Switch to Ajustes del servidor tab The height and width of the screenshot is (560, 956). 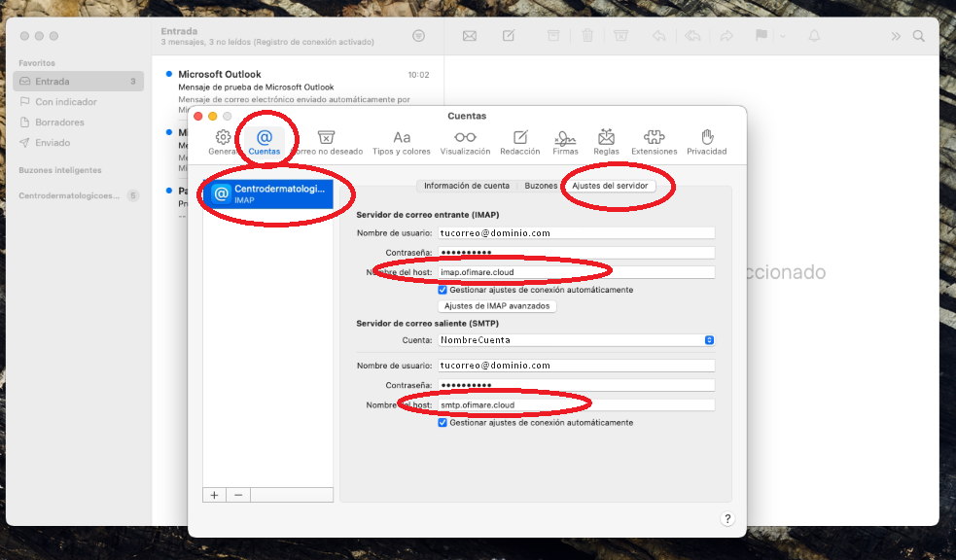tap(610, 186)
